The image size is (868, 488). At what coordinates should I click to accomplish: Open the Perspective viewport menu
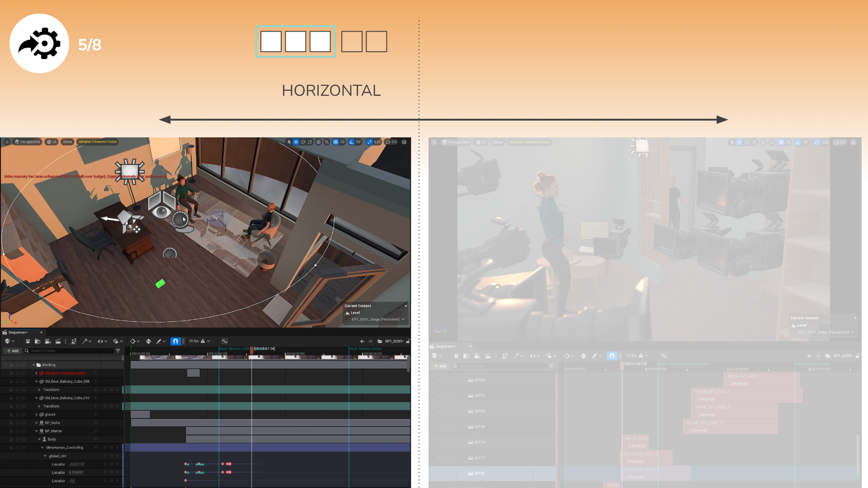28,142
